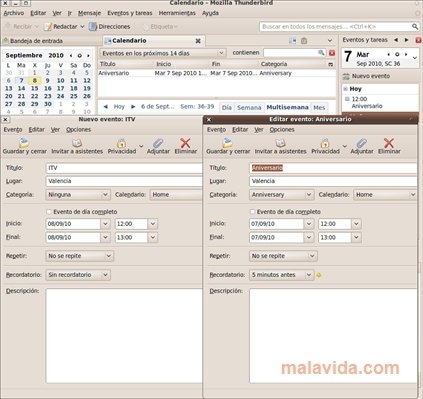Switch to Día calendar view

[x=227, y=108]
